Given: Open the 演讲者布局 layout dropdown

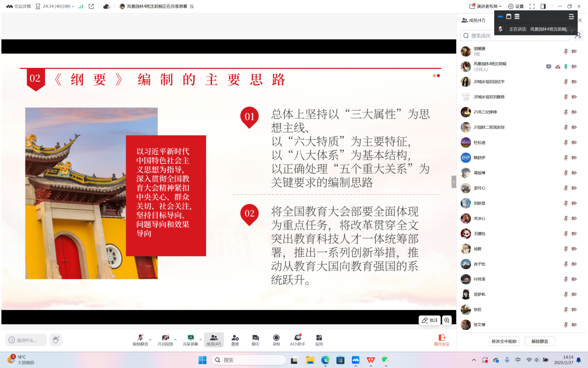Looking at the screenshot, I should point(485,7).
